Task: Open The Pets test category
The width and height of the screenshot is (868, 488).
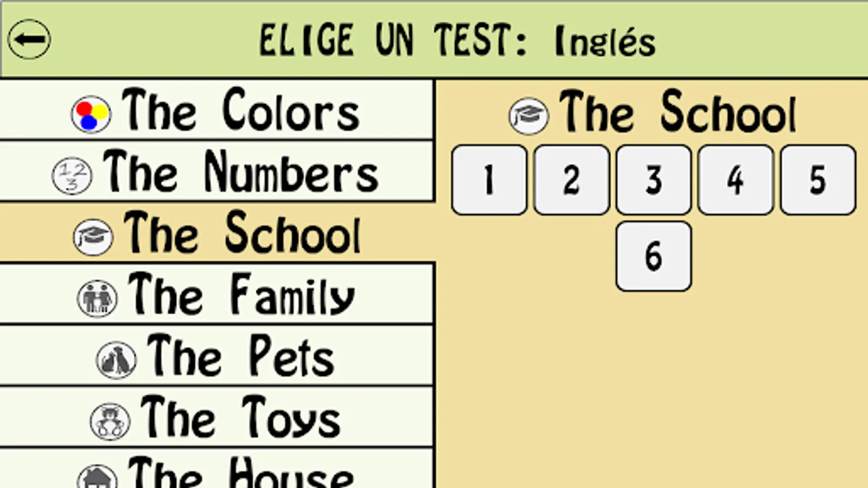Action: click(x=240, y=356)
